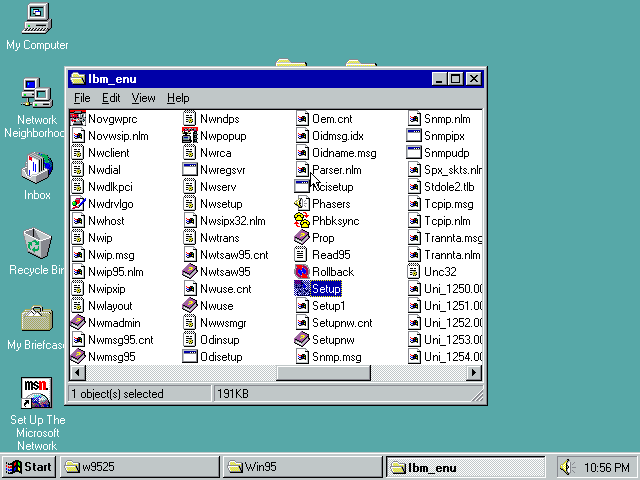This screenshot has height=480, width=640.
Task: Select the Nwhost file name
Action: [106, 221]
